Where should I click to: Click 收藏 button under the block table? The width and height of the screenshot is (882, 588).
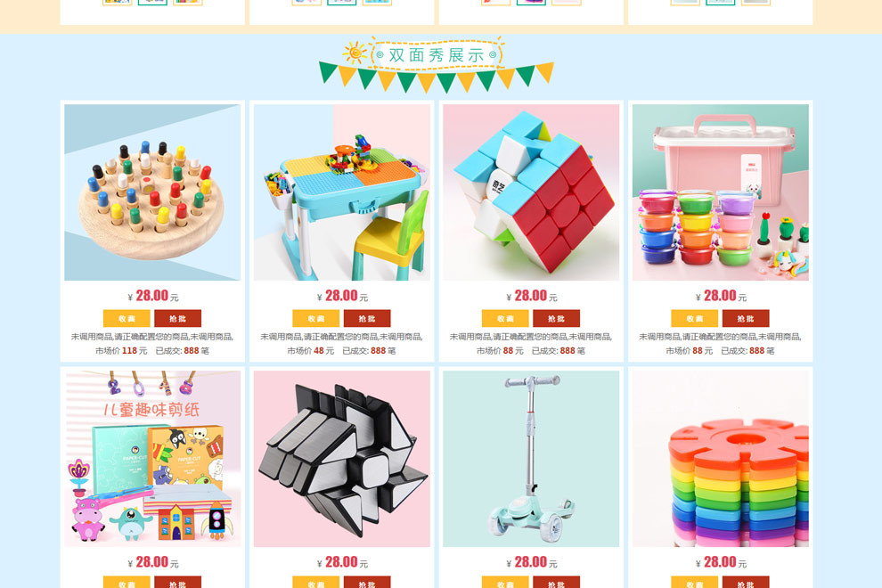pyautogui.click(x=315, y=318)
